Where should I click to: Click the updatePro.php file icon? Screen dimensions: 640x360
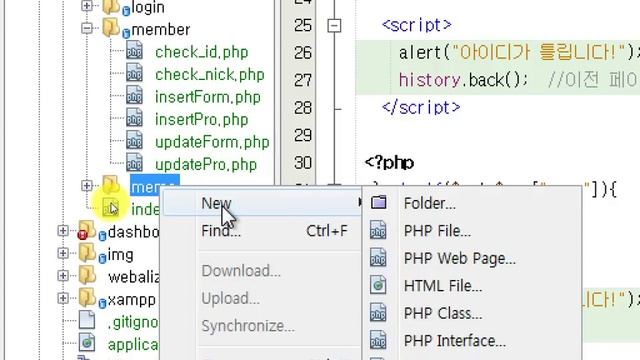[x=134, y=163]
